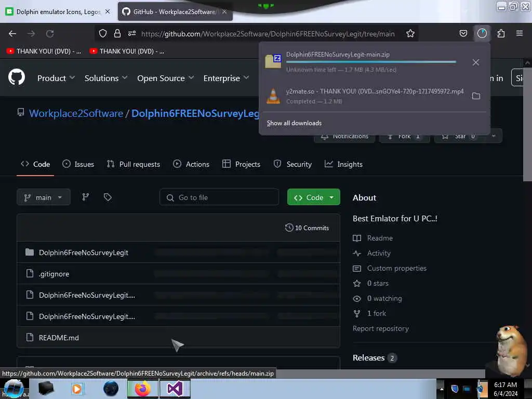Open the Extensions puzzle icon
Viewport: 532px width, 399px height.
pos(501,33)
